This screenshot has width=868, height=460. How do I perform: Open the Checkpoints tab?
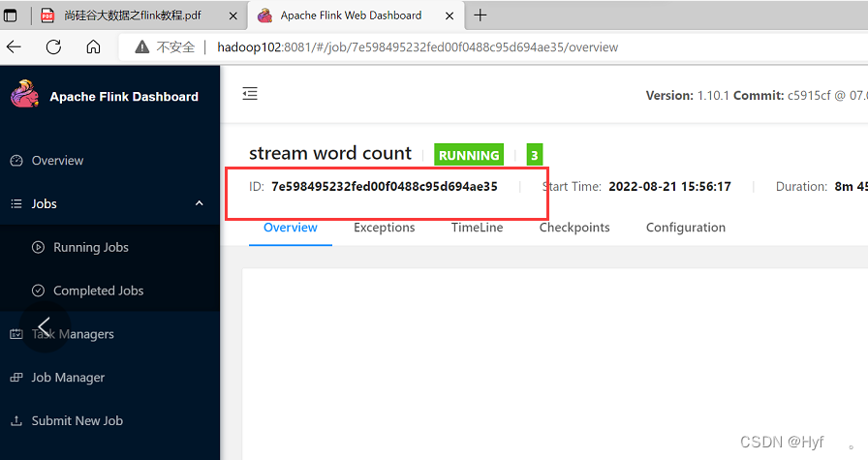point(574,228)
